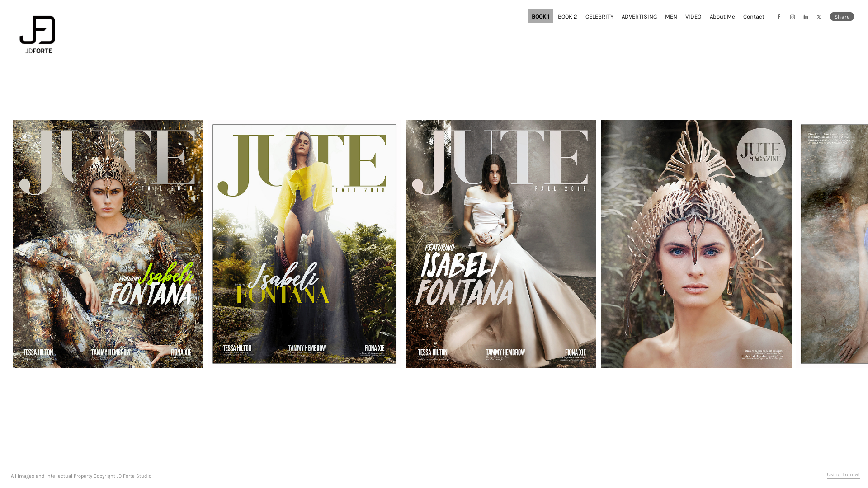Click the copyright text JD Forte Studio
This screenshot has width=868, height=488.
pos(81,476)
